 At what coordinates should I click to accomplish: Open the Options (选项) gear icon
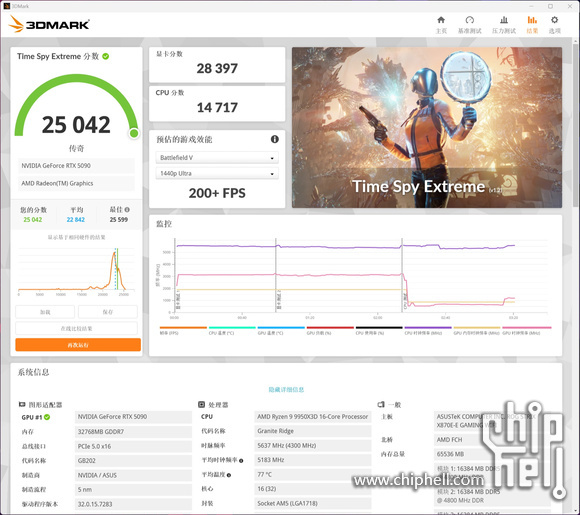pos(554,20)
